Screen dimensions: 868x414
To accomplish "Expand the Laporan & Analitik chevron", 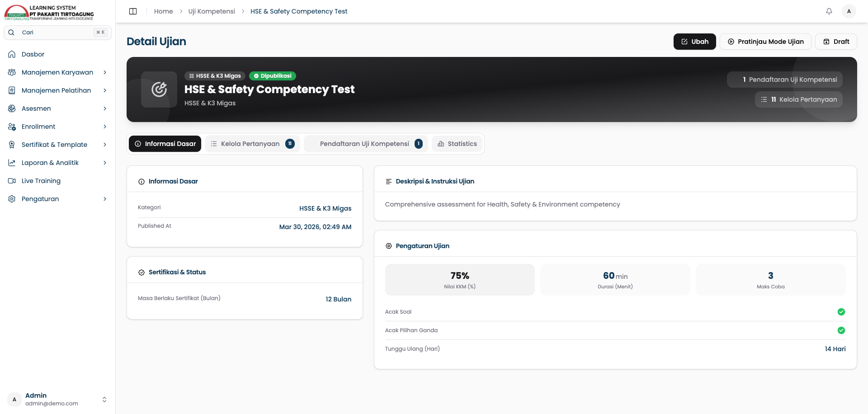I will (x=105, y=163).
